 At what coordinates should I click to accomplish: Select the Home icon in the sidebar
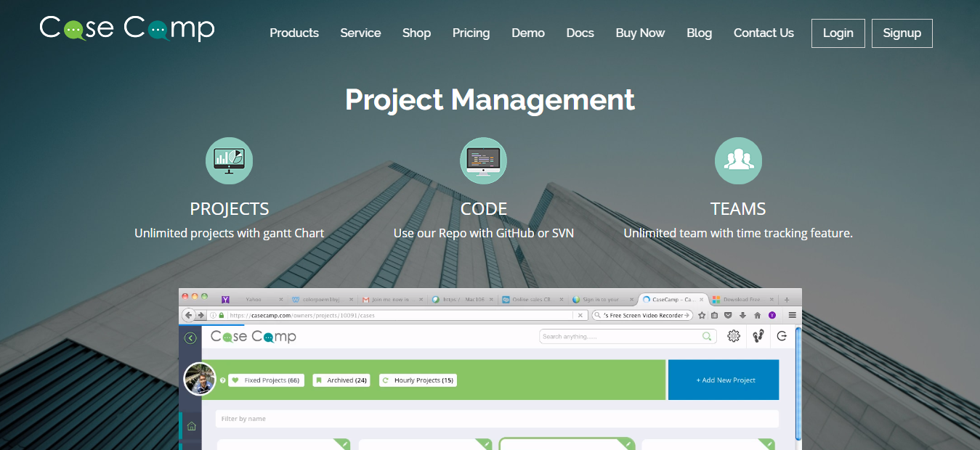pos(190,426)
